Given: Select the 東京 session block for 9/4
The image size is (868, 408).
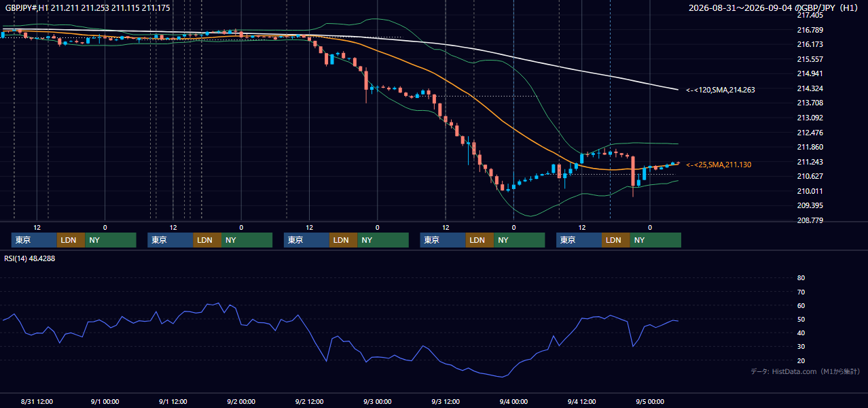Looking at the screenshot, I should click(x=579, y=240).
